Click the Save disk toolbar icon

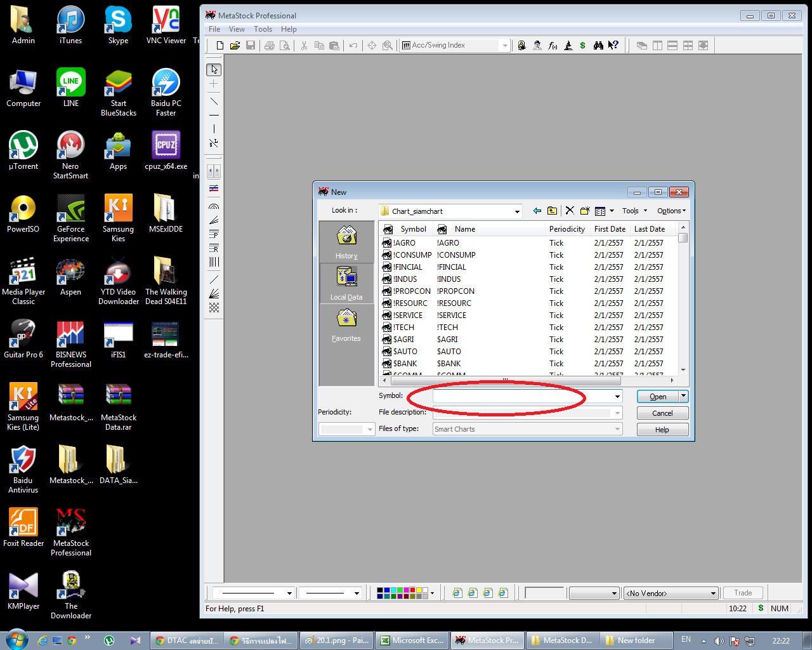(x=251, y=46)
